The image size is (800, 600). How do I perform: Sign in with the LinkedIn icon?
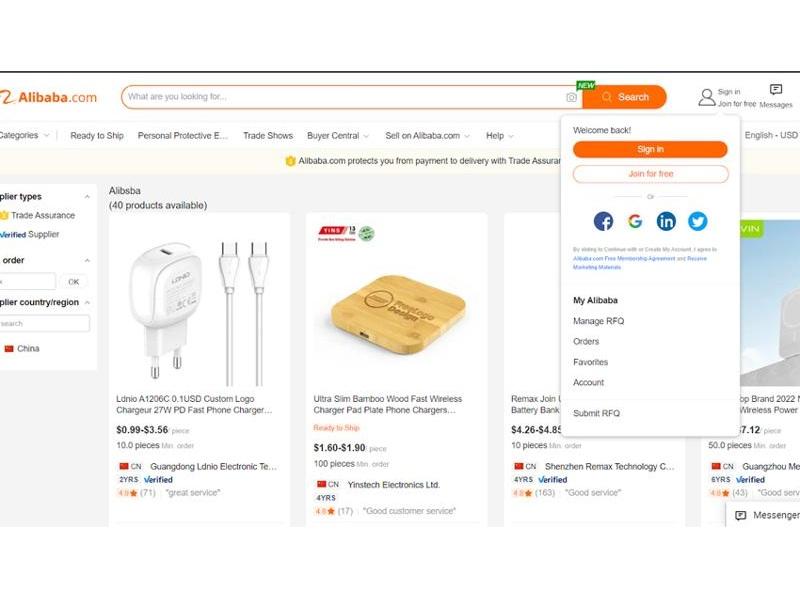pyautogui.click(x=666, y=220)
